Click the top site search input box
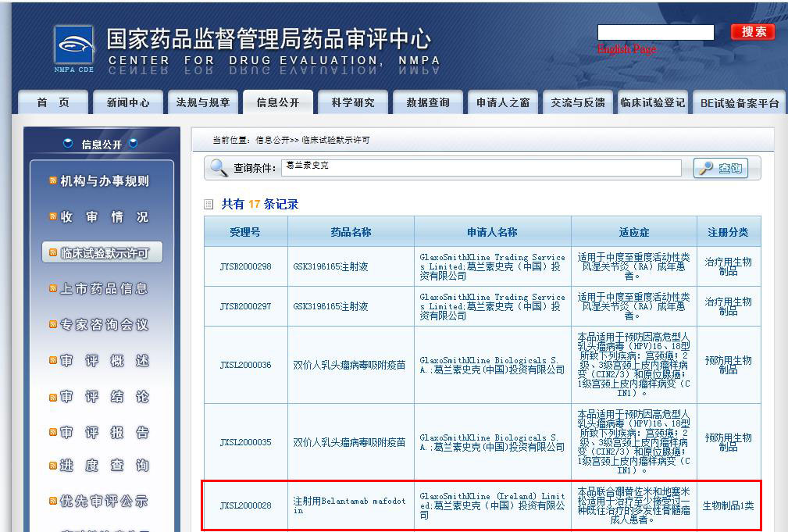Image resolution: width=788 pixels, height=532 pixels. click(655, 32)
